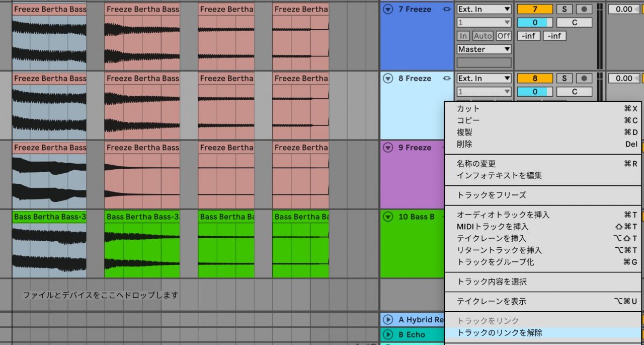Open track 7 input channel 1 dropdown
The height and width of the screenshot is (345, 644).
(x=484, y=23)
